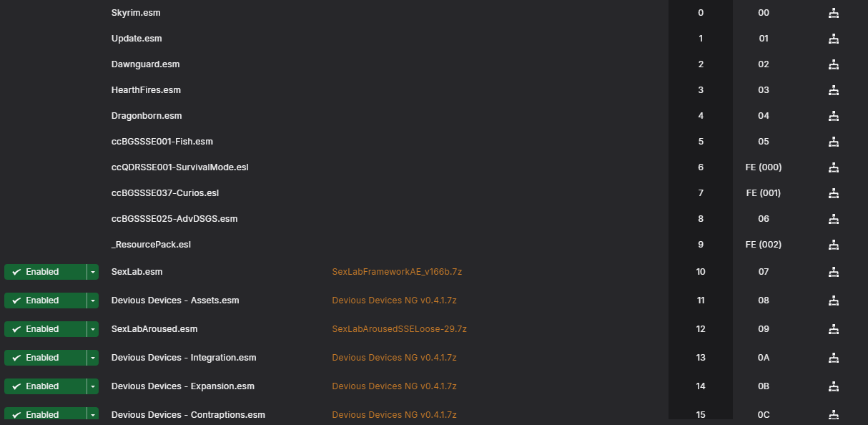Select Devious Devices - Integration.esm name
This screenshot has width=868, height=425.
tap(184, 358)
